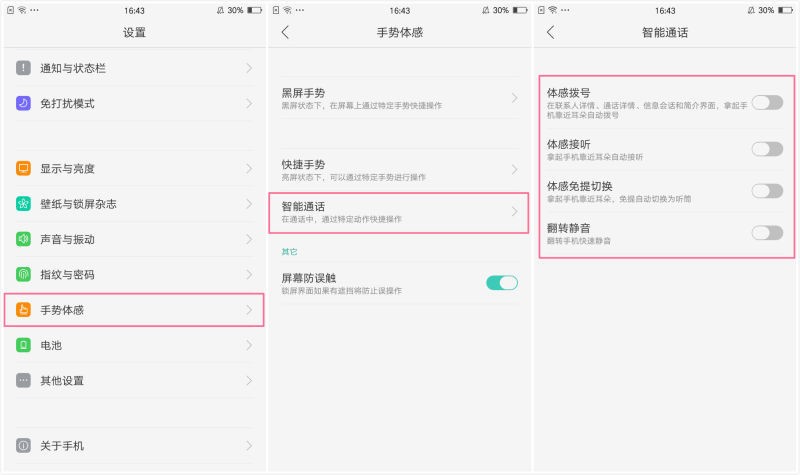Open 声音与振动 via its arrow

click(249, 239)
